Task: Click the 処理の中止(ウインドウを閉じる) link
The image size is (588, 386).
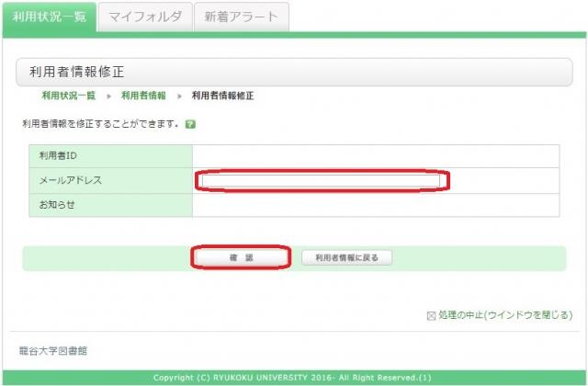Action: pos(505,315)
